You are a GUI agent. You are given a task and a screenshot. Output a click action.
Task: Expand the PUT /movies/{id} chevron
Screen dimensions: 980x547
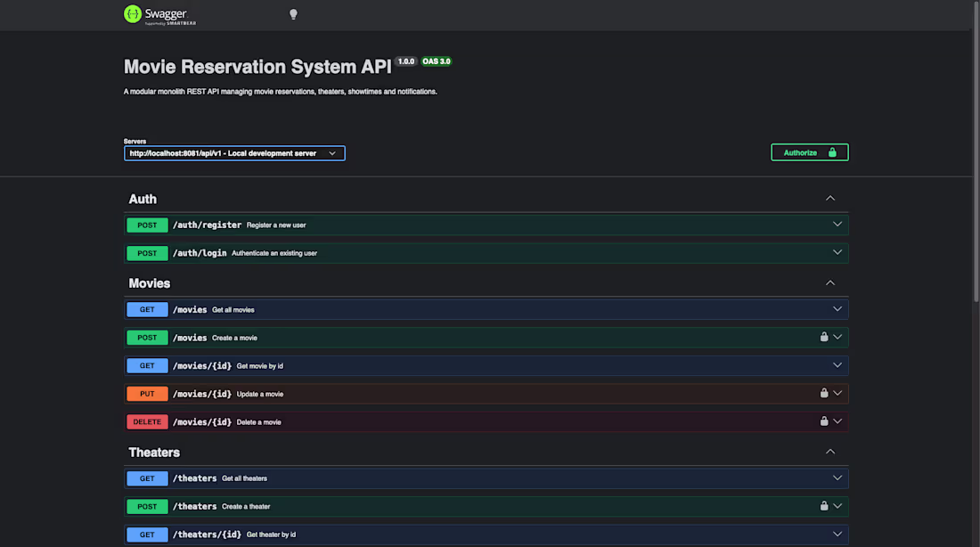pyautogui.click(x=837, y=393)
